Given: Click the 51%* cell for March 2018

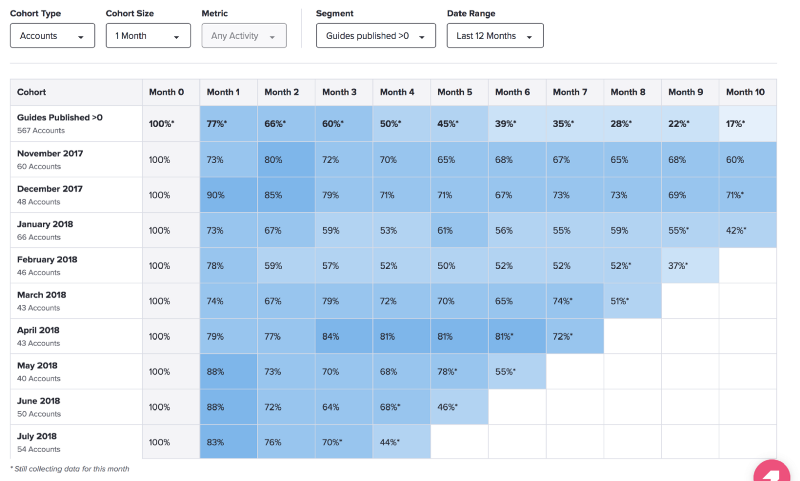Looking at the screenshot, I should point(633,301).
